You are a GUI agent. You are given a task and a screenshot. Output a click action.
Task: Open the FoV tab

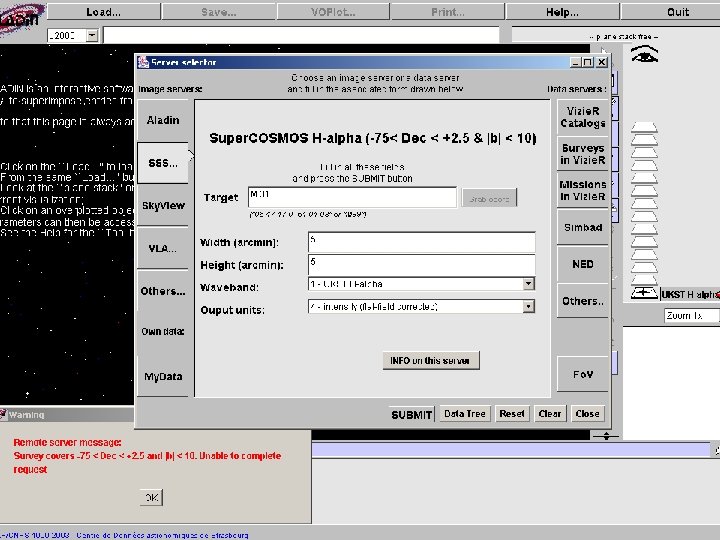tap(583, 374)
